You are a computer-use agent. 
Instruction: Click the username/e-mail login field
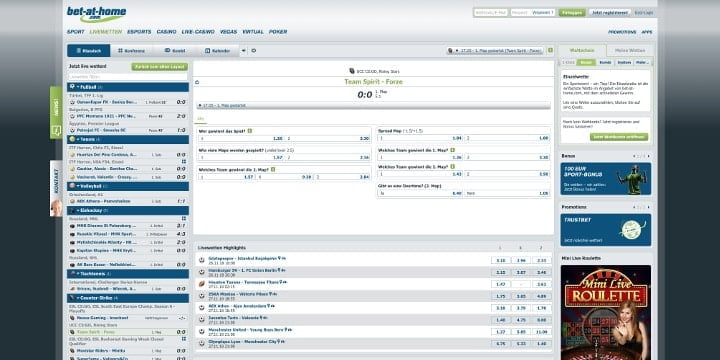click(x=490, y=13)
